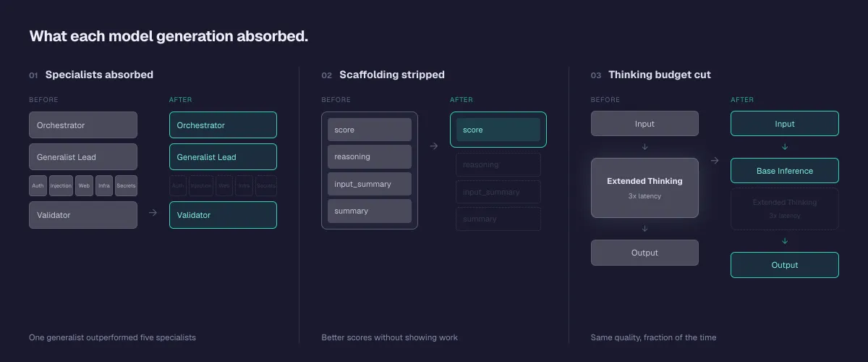This screenshot has width=868, height=362.
Task: Select the Injection specialist chip in BEFORE
Action: (61, 186)
